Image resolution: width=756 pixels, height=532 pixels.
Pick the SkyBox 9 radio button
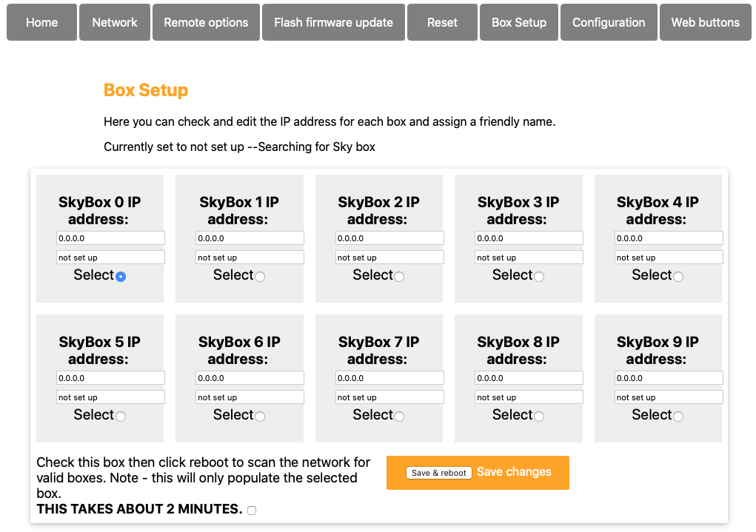pos(678,417)
